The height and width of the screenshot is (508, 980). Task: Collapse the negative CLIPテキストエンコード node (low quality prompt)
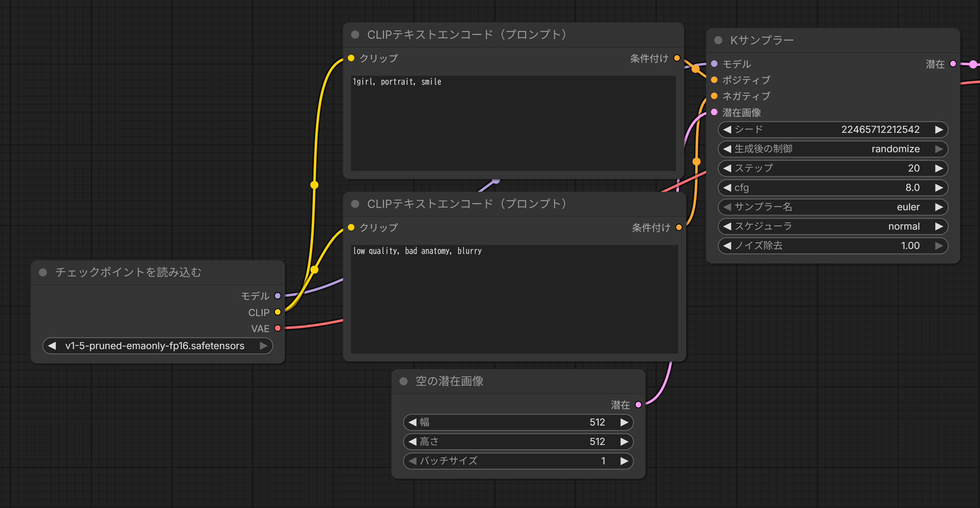click(x=355, y=204)
